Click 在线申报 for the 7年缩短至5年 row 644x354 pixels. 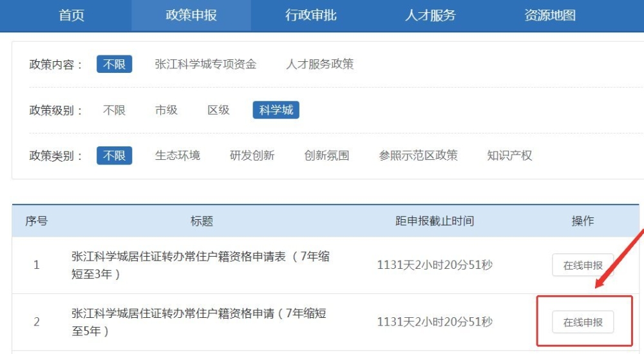pyautogui.click(x=583, y=322)
